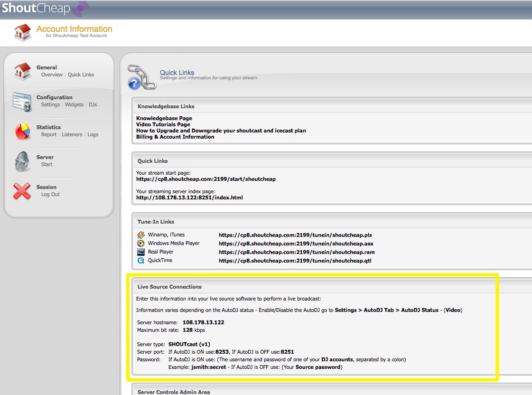Click the Windows Media Player icon

(x=141, y=243)
